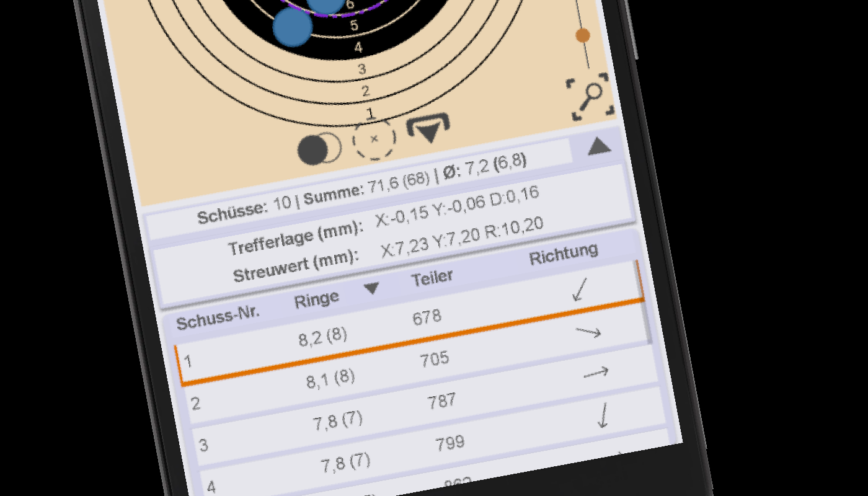Screen dimensions: 868x496
Task: Click the direction arrow in shot row 2
Action: coord(588,332)
